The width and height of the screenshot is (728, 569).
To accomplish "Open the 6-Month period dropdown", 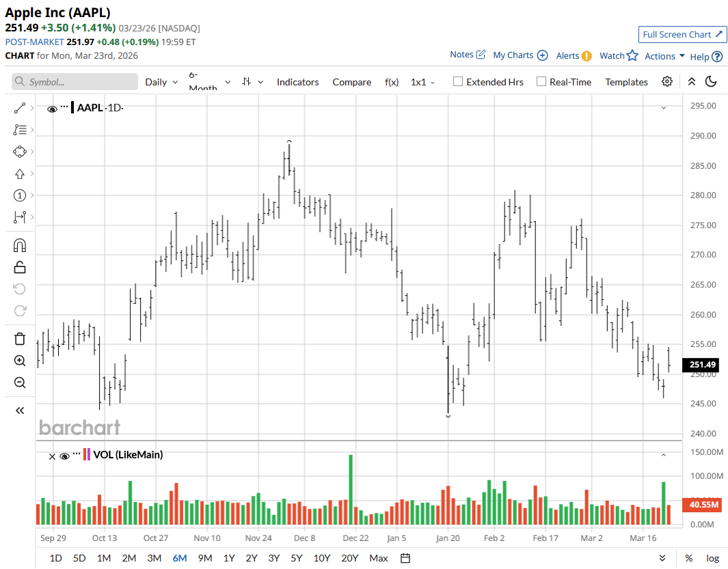I will 209,82.
